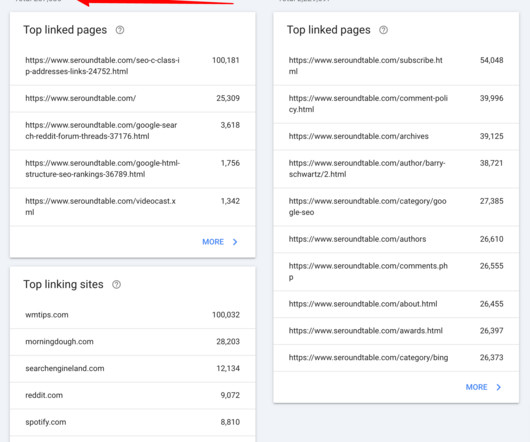Viewport: 530px width, 442px height.
Task: Click count value 39,125
Action: 492,137
